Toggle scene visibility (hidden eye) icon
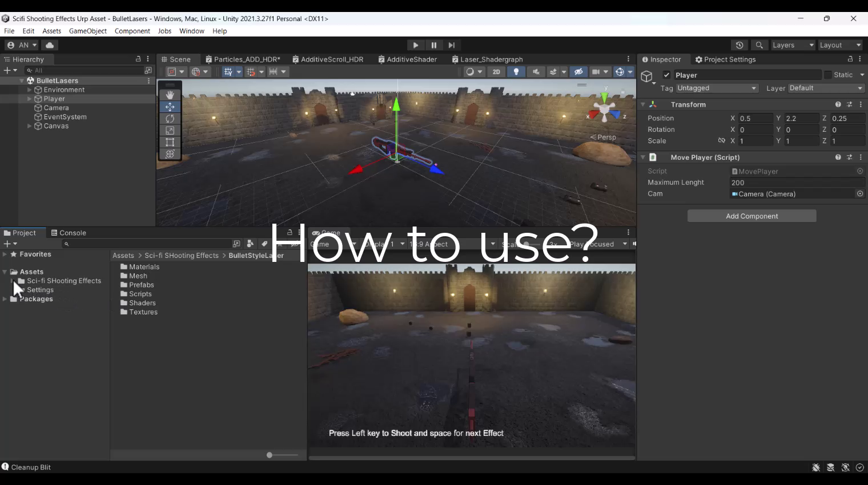Screen dimensions: 868x485 tap(578, 72)
